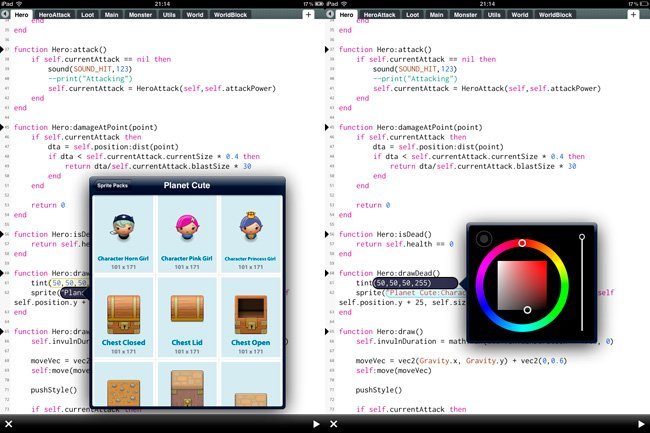Open WorldBlock tab in the left screen

tap(230, 15)
